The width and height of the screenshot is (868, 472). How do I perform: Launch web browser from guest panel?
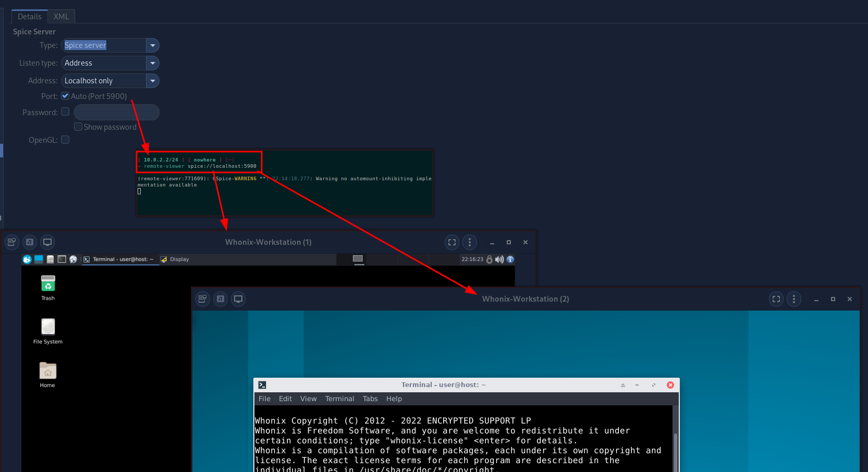73,259
